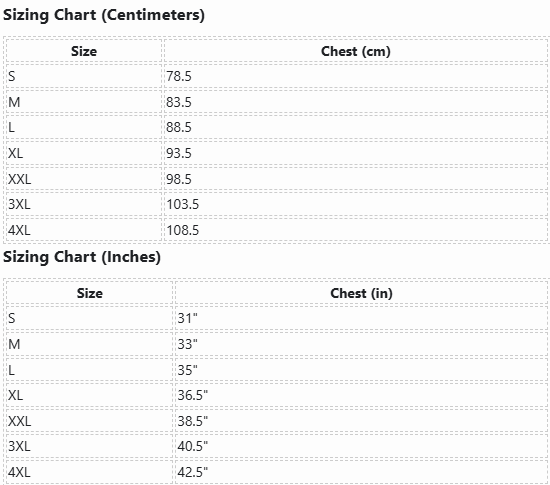Click the 83.5 chest value cell

click(356, 102)
